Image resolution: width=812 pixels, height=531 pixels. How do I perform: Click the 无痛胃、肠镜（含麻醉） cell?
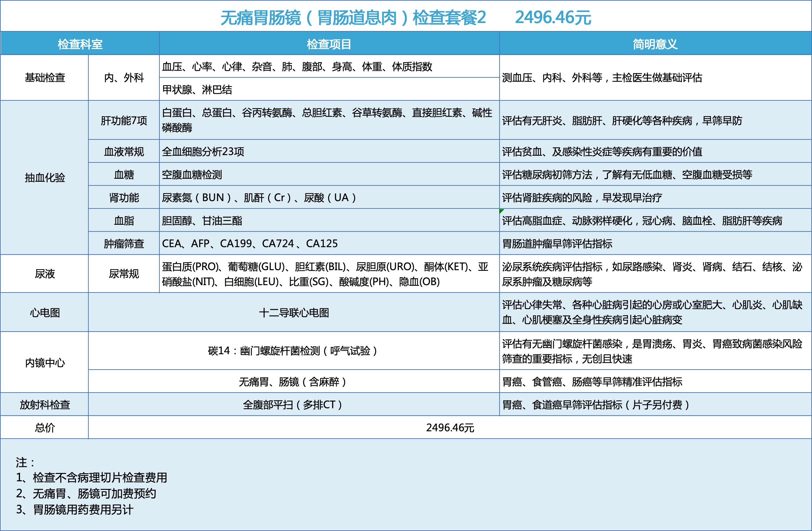click(294, 381)
